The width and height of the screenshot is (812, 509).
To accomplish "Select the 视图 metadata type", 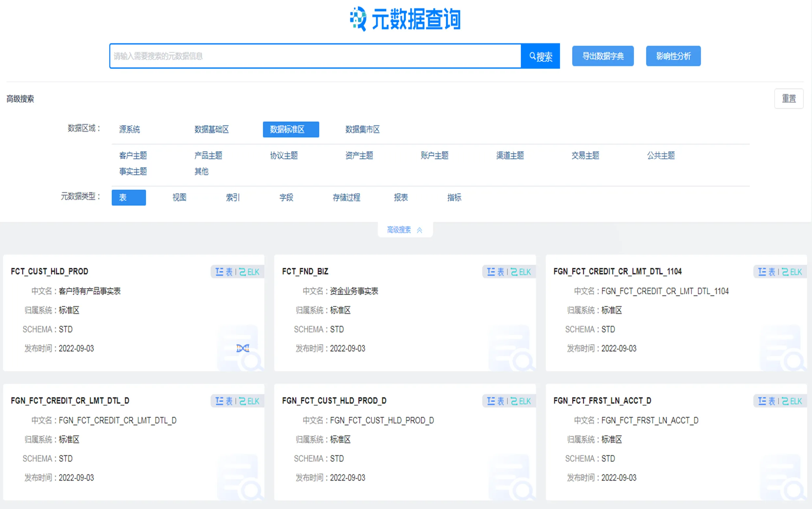I will coord(179,198).
